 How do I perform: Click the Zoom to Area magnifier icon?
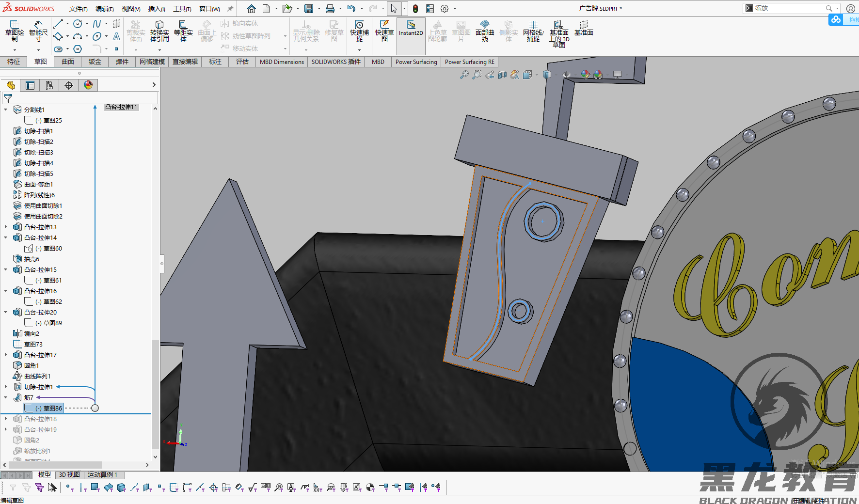[x=477, y=74]
